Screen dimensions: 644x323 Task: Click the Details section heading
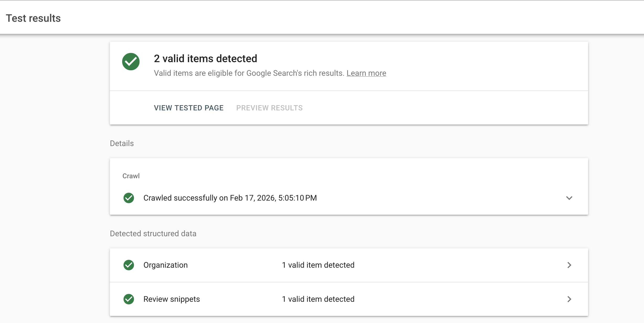click(x=122, y=143)
